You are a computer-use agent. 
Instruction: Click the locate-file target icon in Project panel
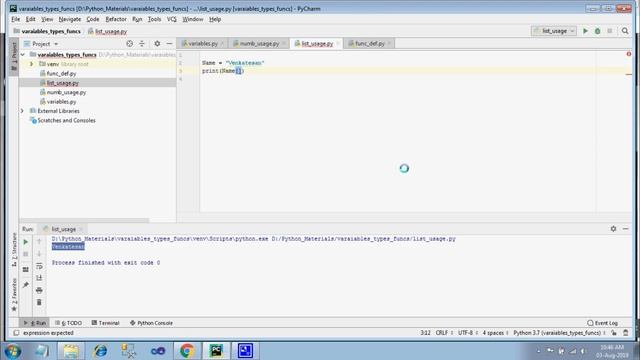[x=129, y=44]
